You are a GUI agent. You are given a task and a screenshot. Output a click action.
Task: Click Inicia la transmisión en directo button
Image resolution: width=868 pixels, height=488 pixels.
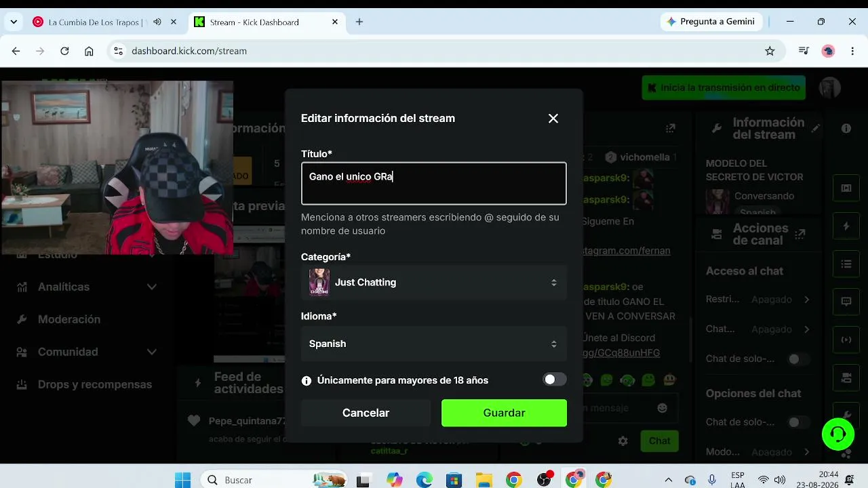pos(724,87)
